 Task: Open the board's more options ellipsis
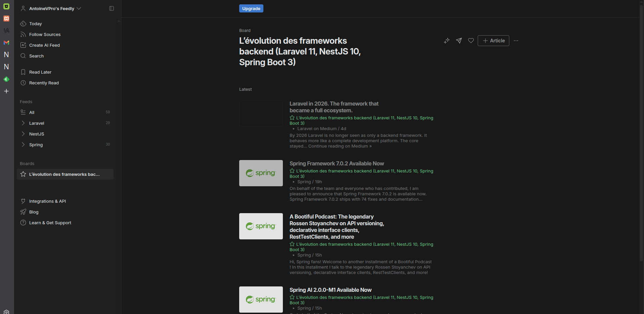pyautogui.click(x=516, y=41)
